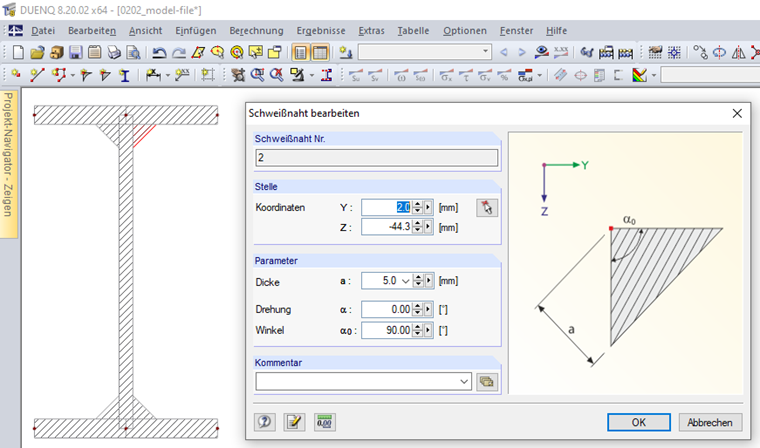Viewport: 760px width, 448px height.
Task: Expand the color panel dropdown arrow
Action: (x=654, y=75)
